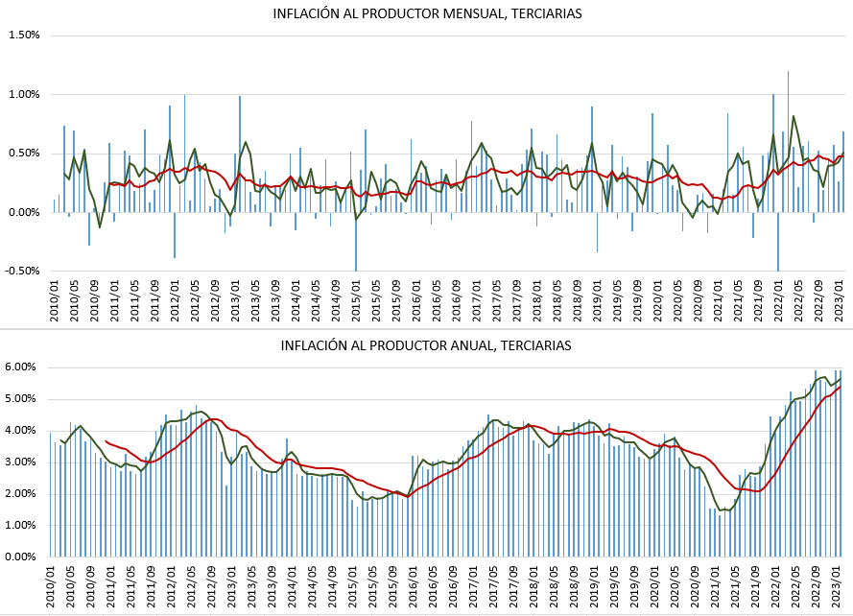Click the 1.00% y-axis label in the annual chart
This screenshot has width=853, height=616.
(21, 525)
